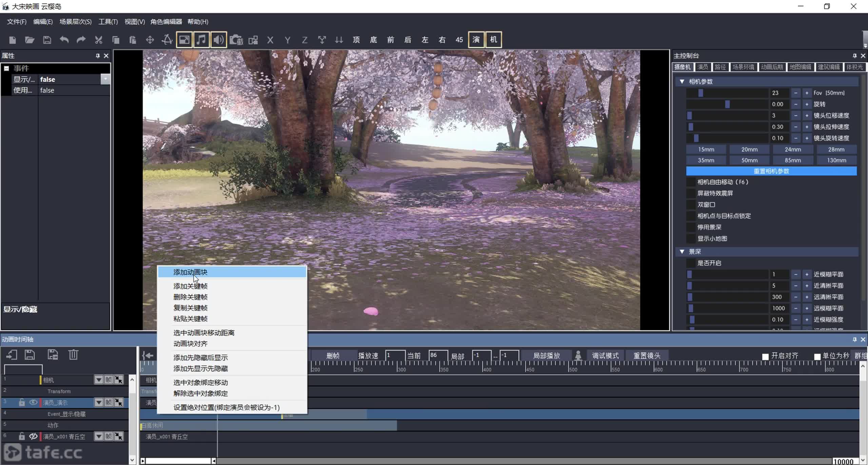Click the timeline import icon
Image resolution: width=868 pixels, height=465 pixels.
12,355
